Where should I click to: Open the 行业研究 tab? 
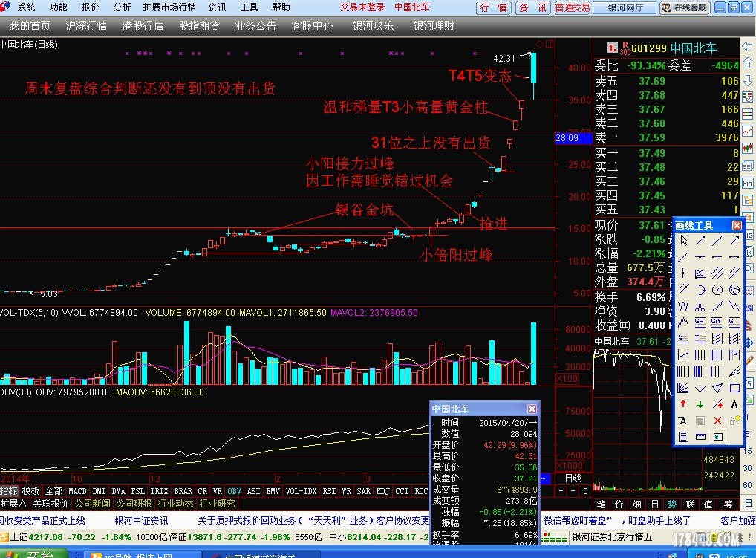pyautogui.click(x=217, y=504)
